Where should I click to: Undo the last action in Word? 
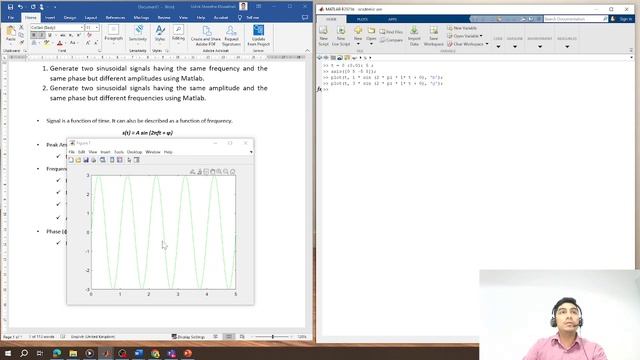pyautogui.click(x=20, y=7)
